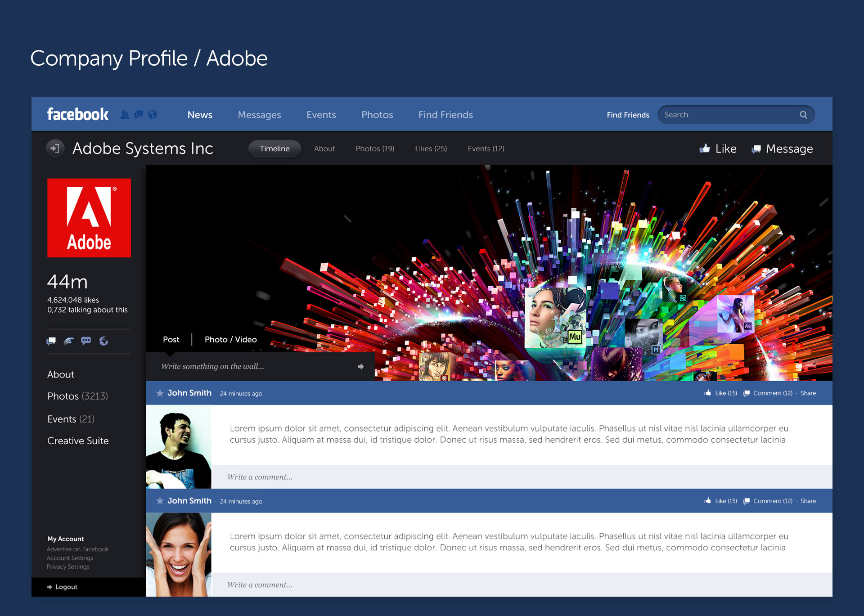Star the first John Smith post
This screenshot has height=616, width=864.
click(160, 393)
